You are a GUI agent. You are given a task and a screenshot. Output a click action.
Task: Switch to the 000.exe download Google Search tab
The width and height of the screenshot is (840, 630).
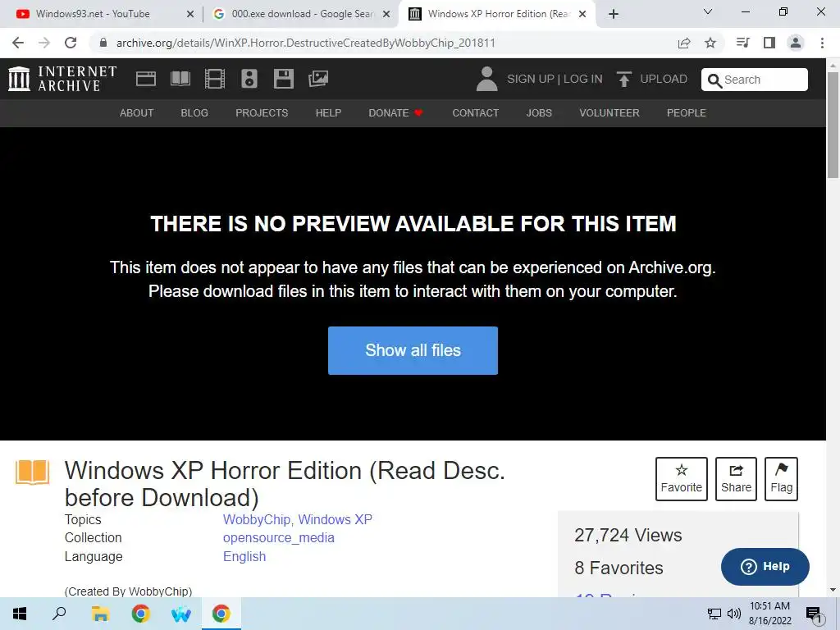(300, 14)
